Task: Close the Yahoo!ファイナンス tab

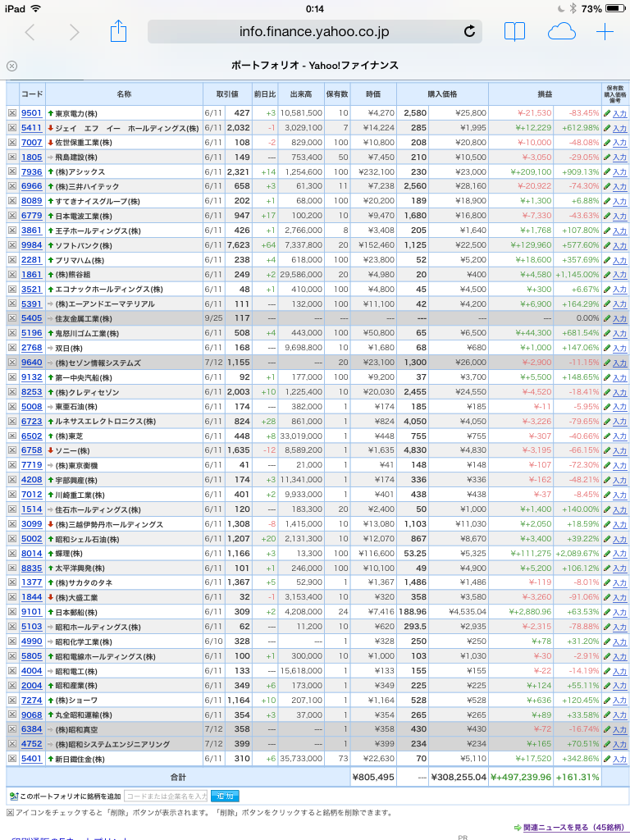Action: click(x=11, y=66)
